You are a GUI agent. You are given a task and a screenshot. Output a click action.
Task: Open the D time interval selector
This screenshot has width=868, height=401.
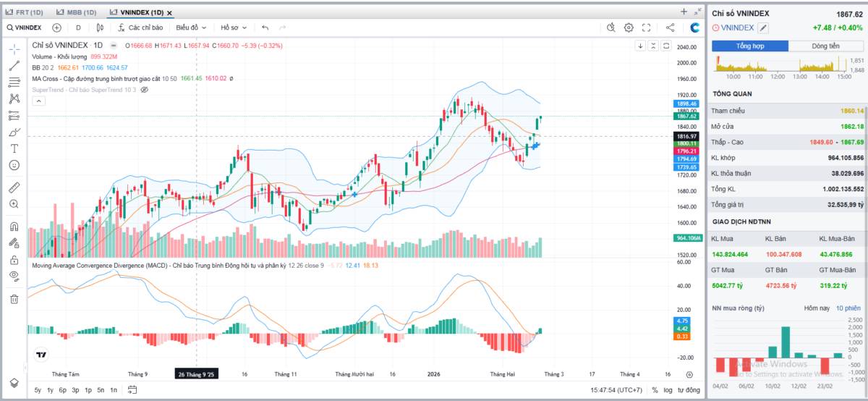(x=78, y=28)
